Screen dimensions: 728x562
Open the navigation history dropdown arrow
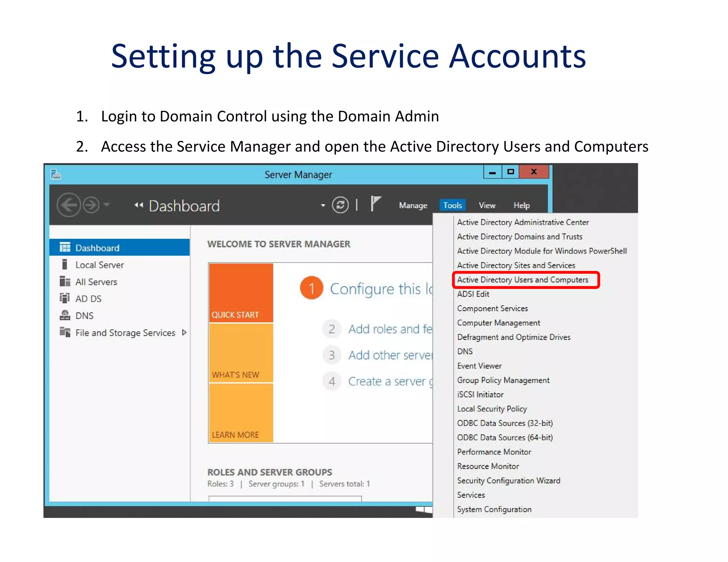107,205
